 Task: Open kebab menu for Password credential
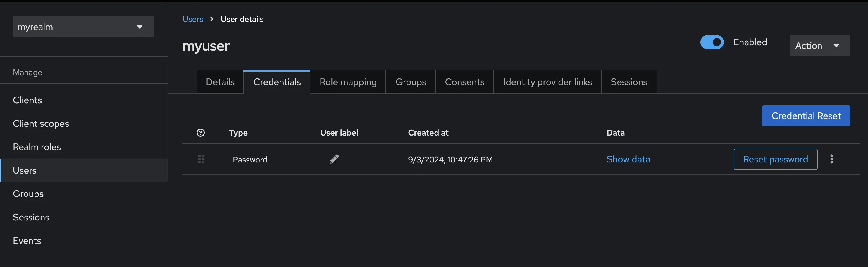tap(831, 159)
